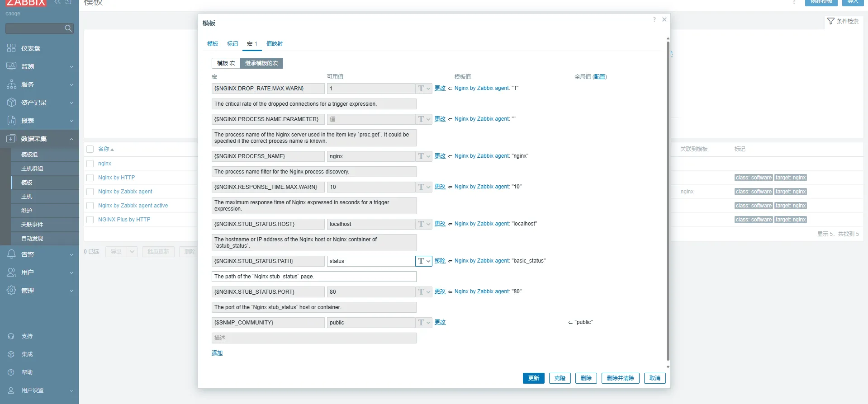Click the Zabbix logo
The image size is (868, 404).
pos(26,3)
